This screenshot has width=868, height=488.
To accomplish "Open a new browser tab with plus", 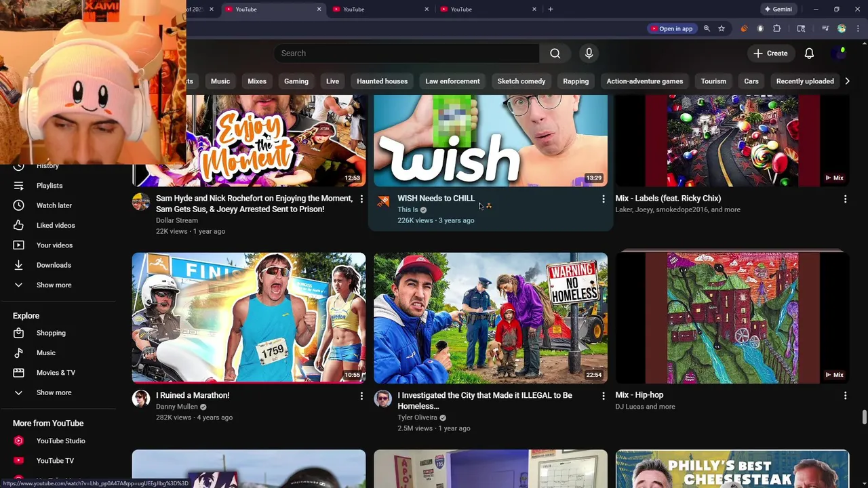I will (550, 9).
